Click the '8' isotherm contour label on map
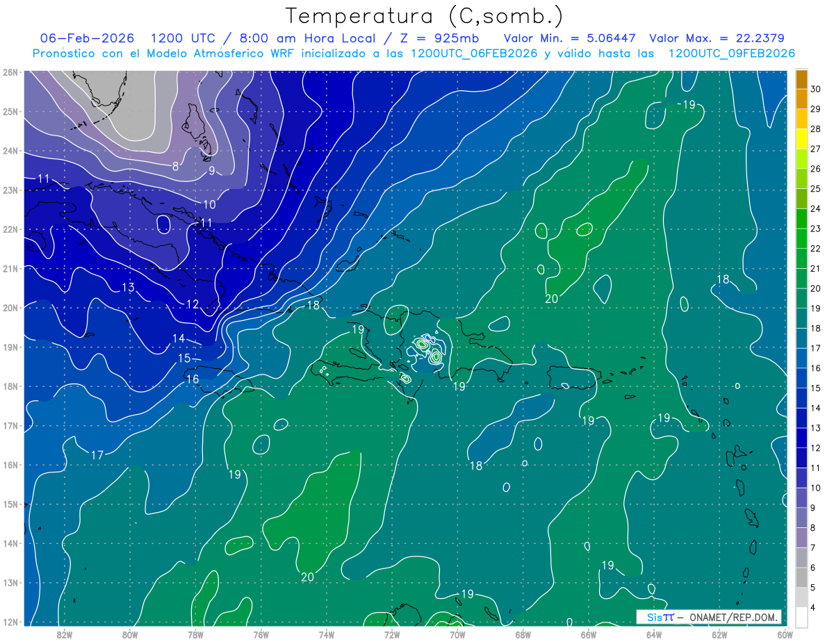The width and height of the screenshot is (834, 644). click(x=176, y=167)
